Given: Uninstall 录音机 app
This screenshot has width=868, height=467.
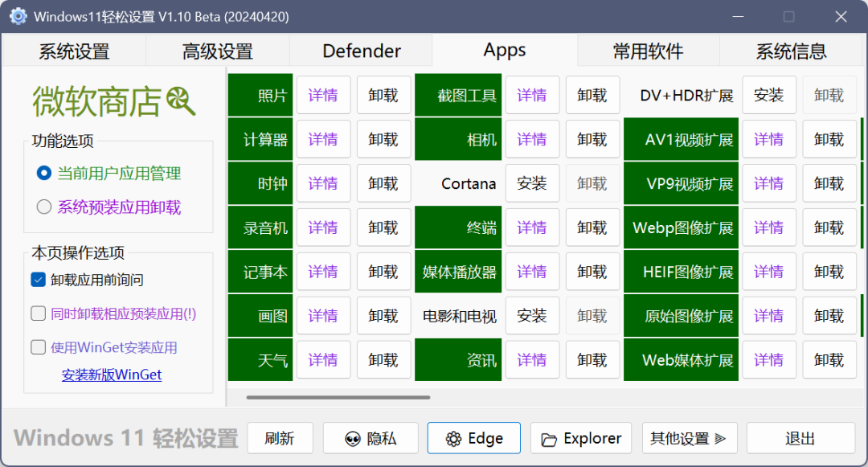Looking at the screenshot, I should pos(383,227).
